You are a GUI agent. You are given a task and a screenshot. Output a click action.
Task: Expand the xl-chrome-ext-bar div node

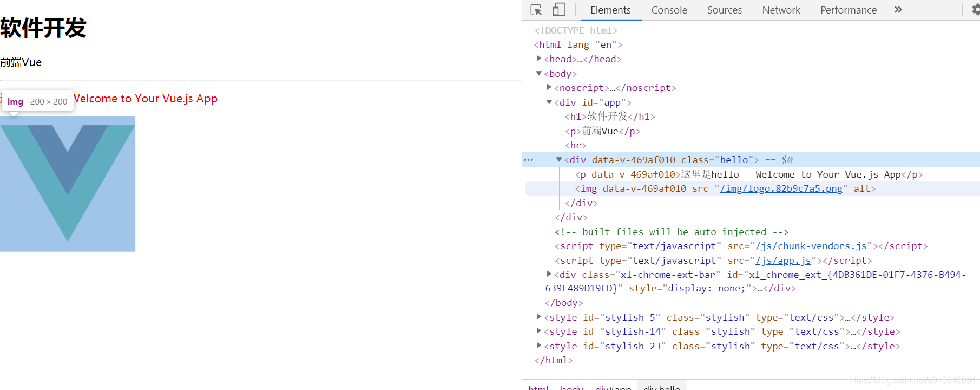(x=549, y=274)
